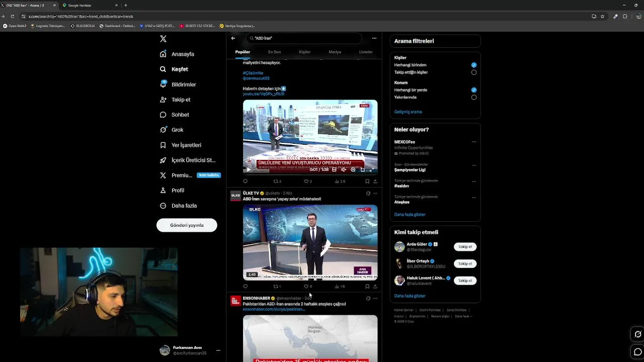Switch to Kişiler tab
The width and height of the screenshot is (644, 362).
pyautogui.click(x=304, y=52)
